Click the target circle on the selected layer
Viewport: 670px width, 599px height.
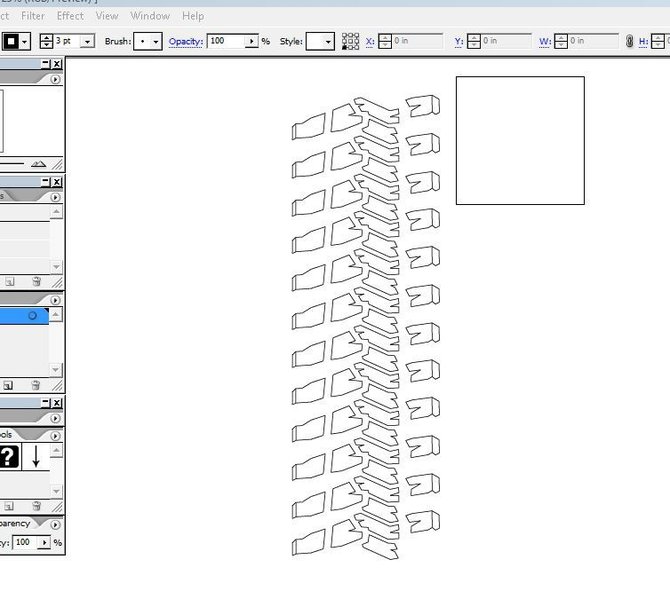tap(32, 316)
